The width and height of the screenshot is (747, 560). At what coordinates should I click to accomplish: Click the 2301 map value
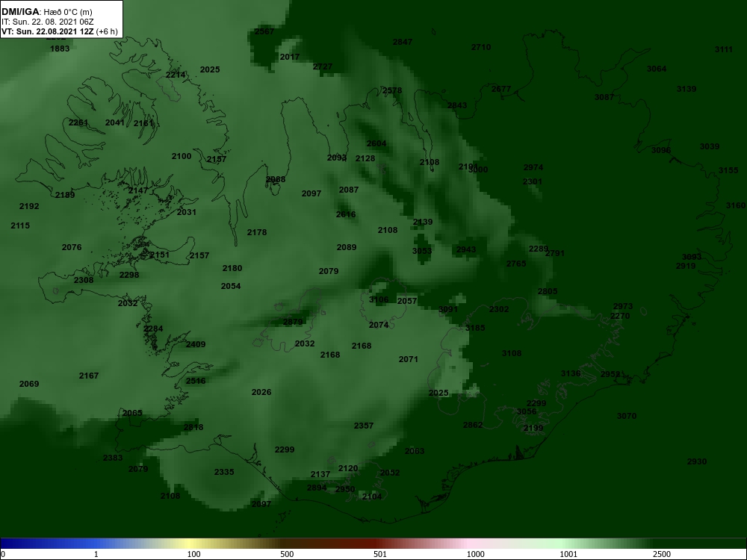[x=532, y=181]
